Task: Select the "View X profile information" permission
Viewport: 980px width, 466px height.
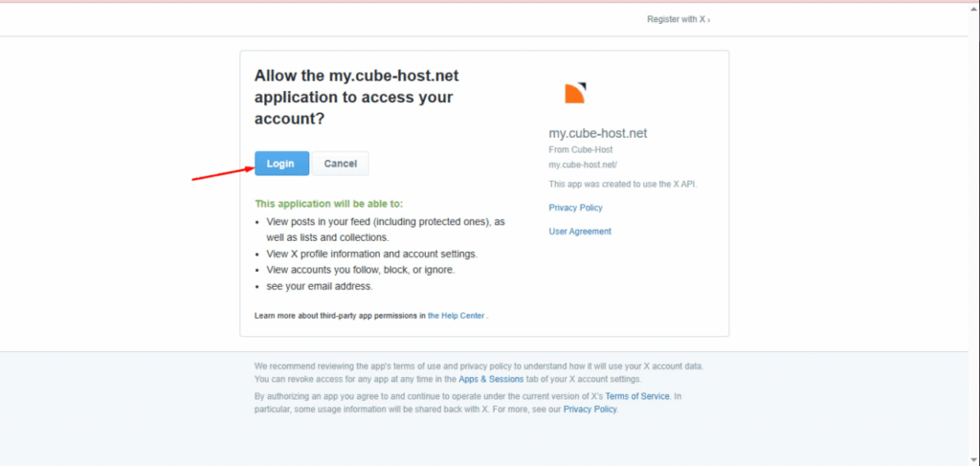Action: click(x=371, y=254)
